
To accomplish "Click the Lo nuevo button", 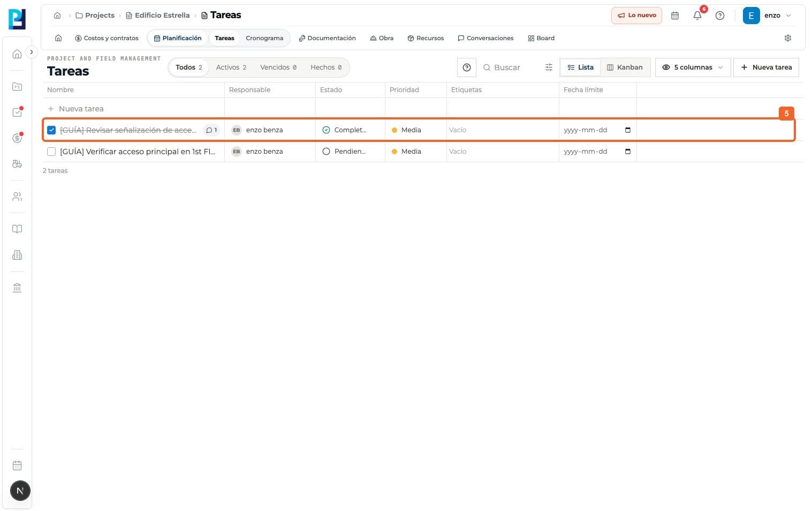I will (636, 16).
